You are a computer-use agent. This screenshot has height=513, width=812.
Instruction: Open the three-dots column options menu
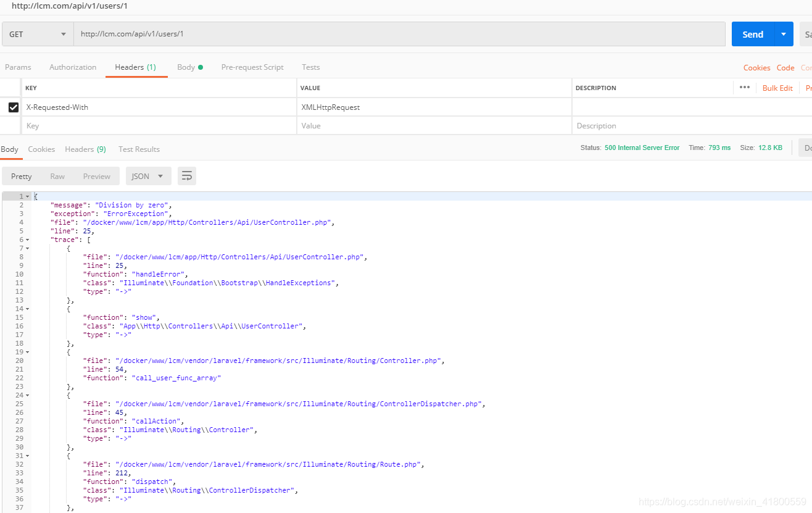point(745,88)
